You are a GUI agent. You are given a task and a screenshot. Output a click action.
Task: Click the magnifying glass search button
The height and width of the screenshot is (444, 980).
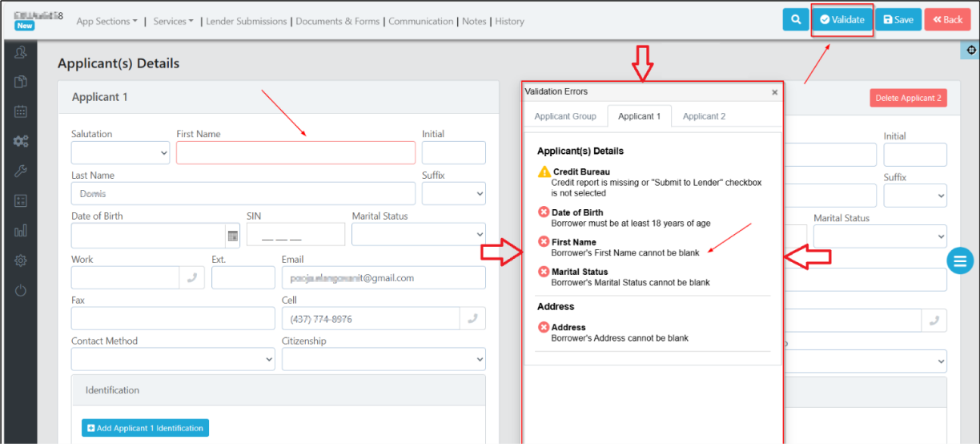[795, 20]
